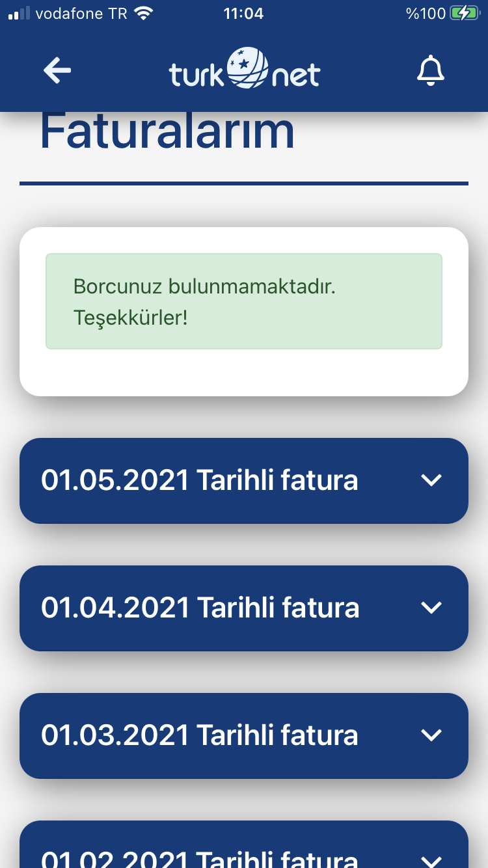Expand chevron on 01.05.2021 invoice
488x868 pixels.
point(431,480)
